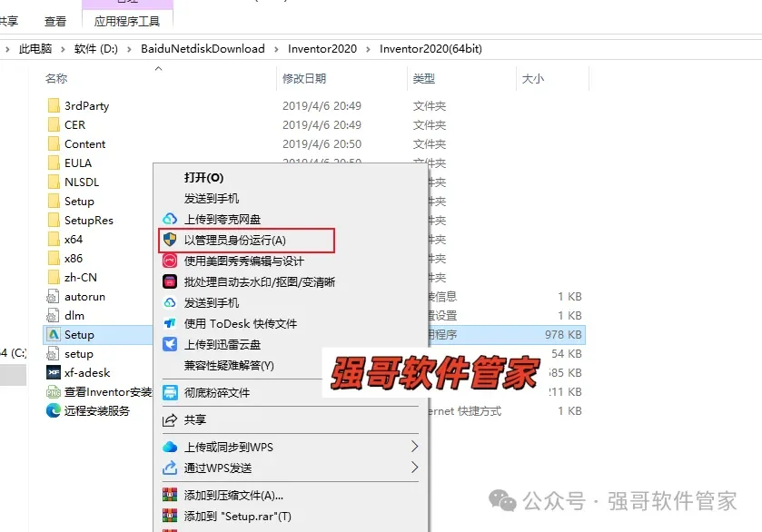
Task: Click the admin shield icon in context menu
Action: [170, 240]
